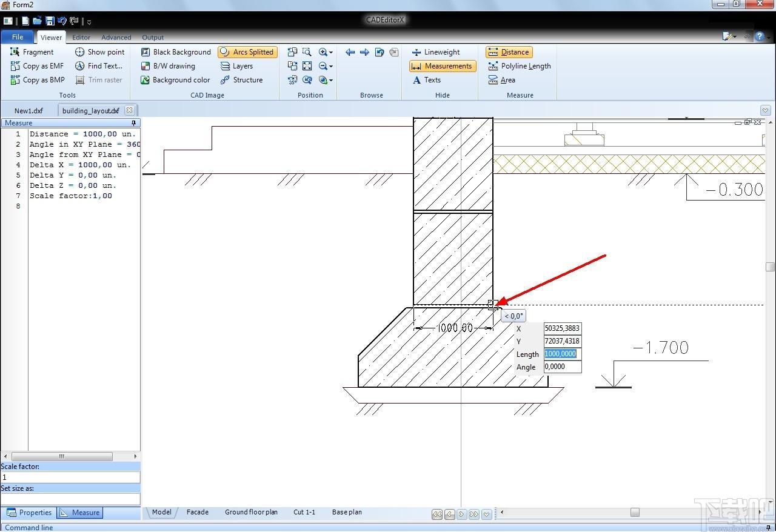Toggle Lineweight visibility
Viewport: 776px width, 532px height.
[435, 52]
